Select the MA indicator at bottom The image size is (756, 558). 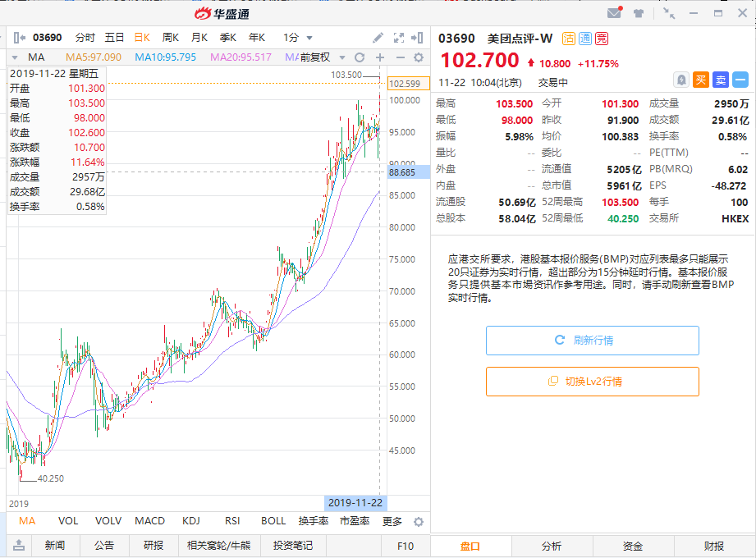[27, 521]
